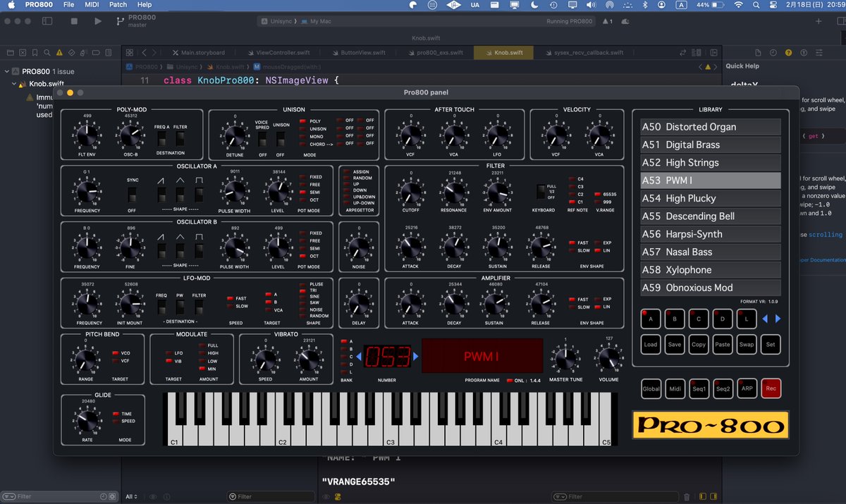Select POLY mode LED in Unison
Screen dimensions: 846x504
click(x=302, y=121)
